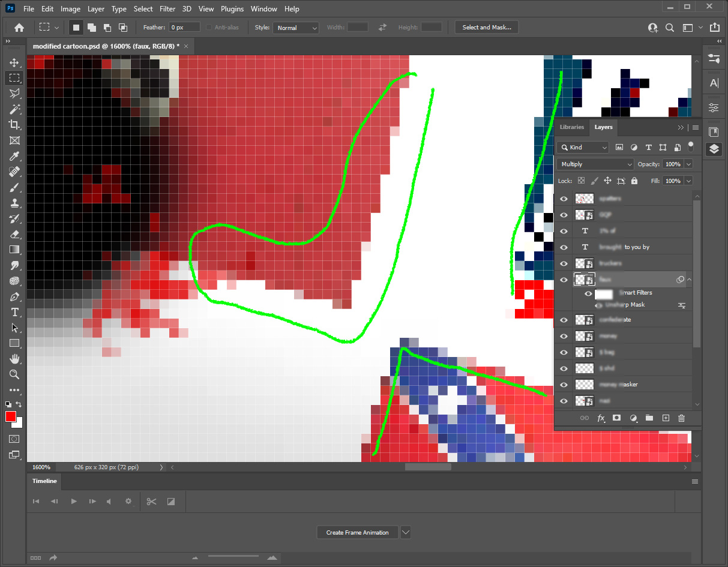Activate the Crop tool
The height and width of the screenshot is (567, 728).
pyautogui.click(x=14, y=125)
